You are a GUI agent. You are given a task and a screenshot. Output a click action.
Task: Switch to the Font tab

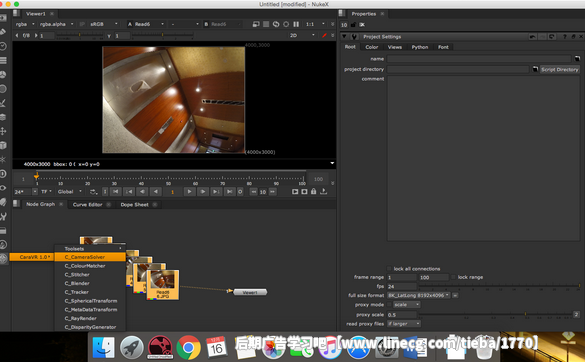click(x=443, y=47)
